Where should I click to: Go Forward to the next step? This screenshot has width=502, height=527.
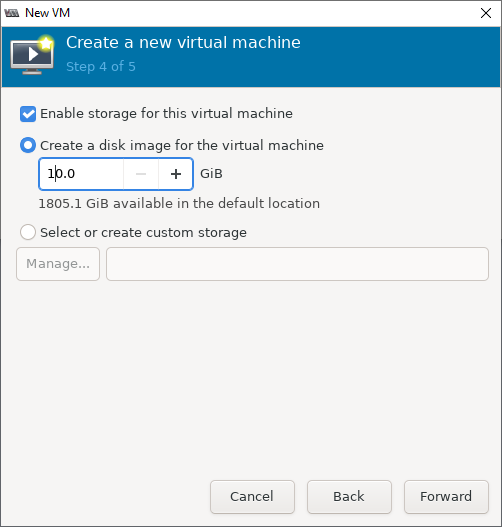(446, 497)
